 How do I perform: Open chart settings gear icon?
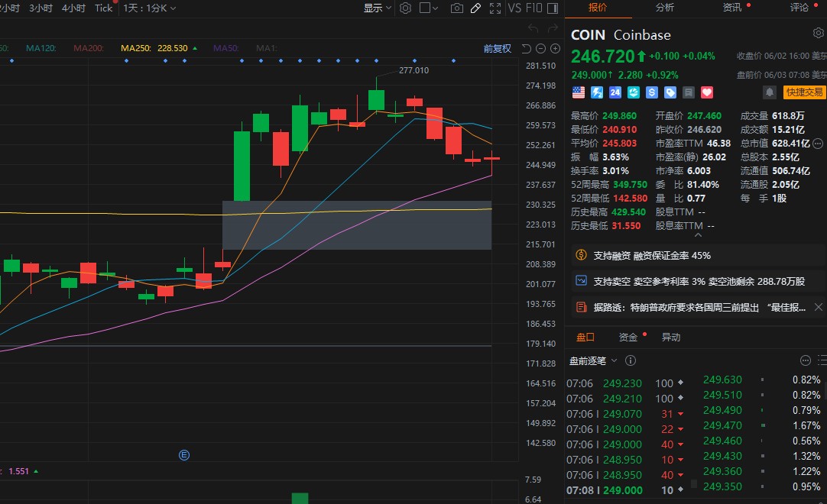406,8
